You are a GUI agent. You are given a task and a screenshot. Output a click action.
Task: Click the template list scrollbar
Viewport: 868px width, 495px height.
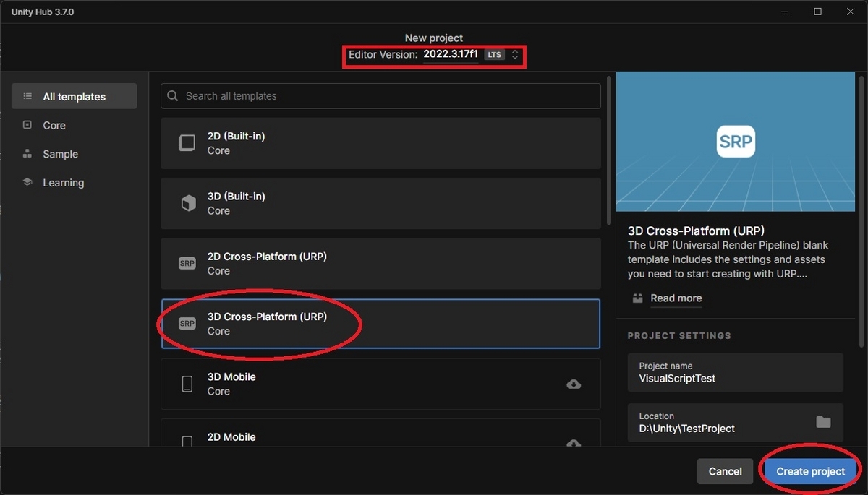click(x=608, y=150)
